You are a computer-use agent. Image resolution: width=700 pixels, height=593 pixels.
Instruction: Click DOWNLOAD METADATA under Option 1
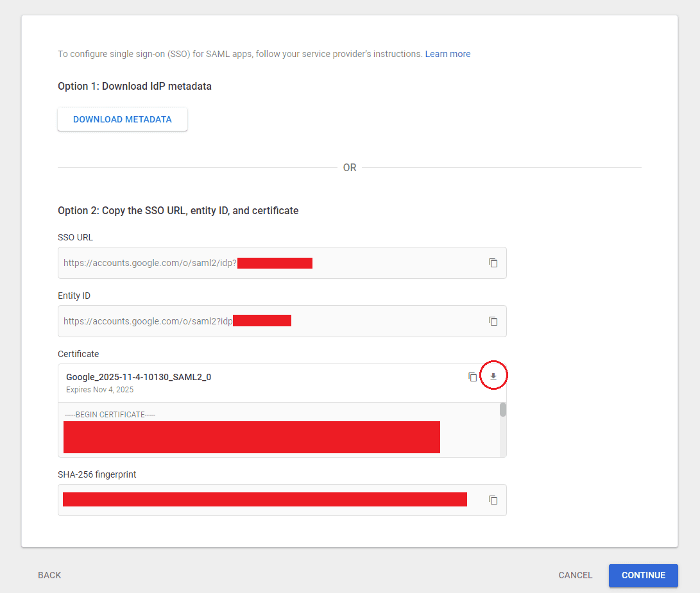click(x=122, y=119)
